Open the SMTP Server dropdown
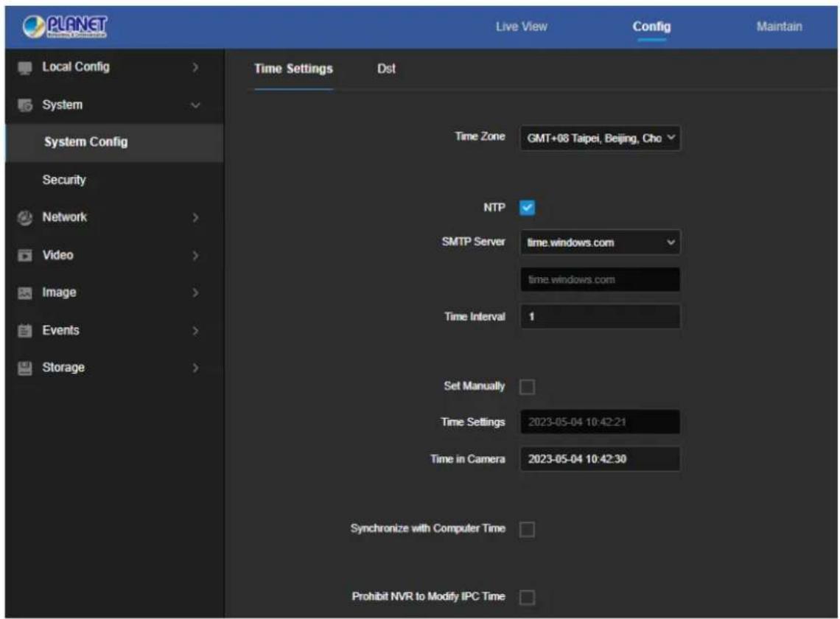840x619 pixels. point(600,242)
